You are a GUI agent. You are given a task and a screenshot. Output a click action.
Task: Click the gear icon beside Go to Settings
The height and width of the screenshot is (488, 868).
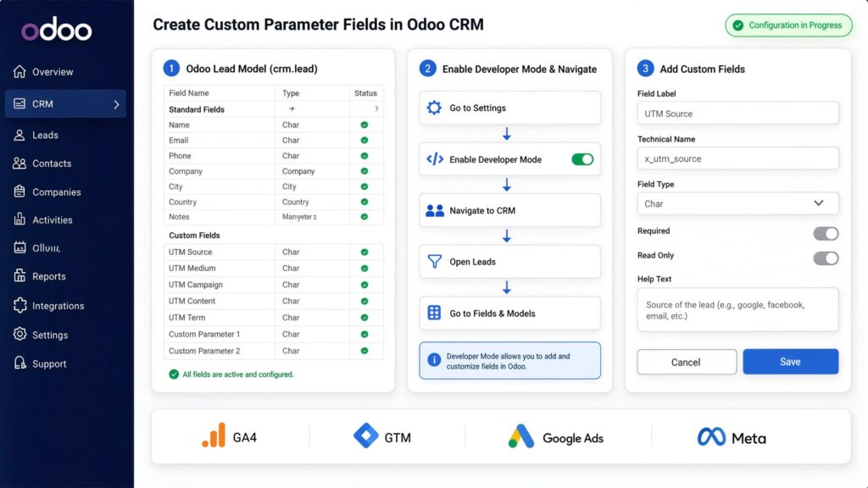point(434,108)
